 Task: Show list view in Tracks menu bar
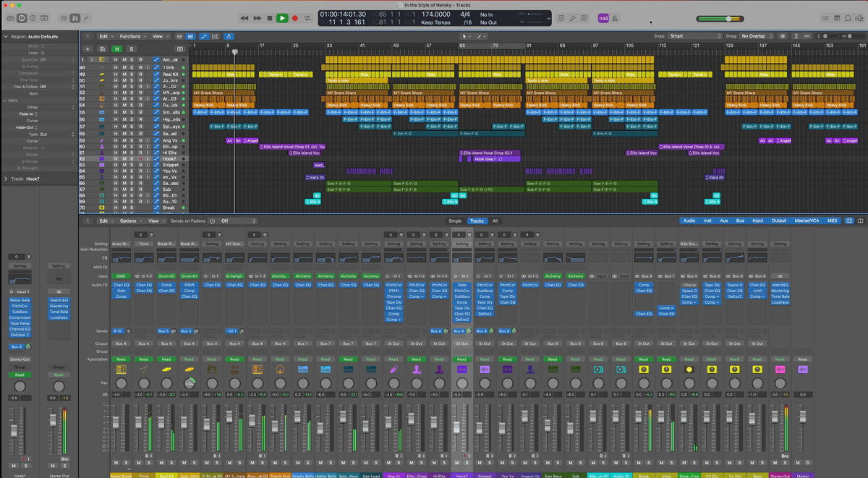click(179, 36)
